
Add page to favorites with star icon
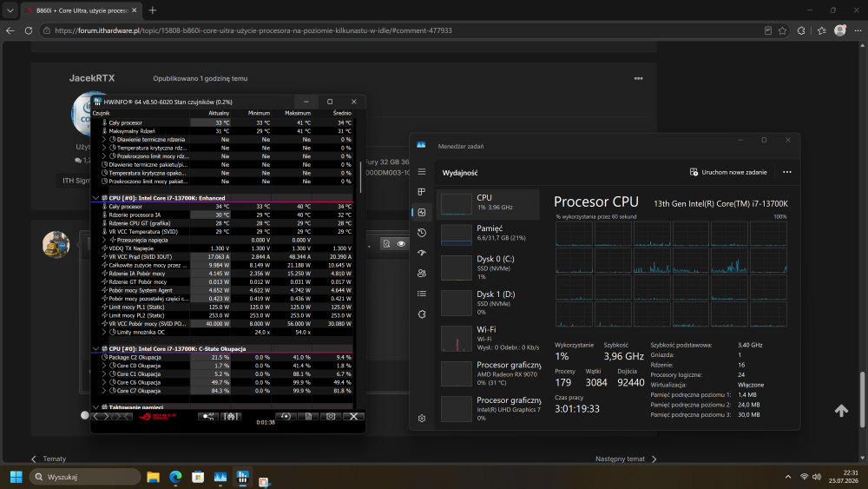coord(782,30)
